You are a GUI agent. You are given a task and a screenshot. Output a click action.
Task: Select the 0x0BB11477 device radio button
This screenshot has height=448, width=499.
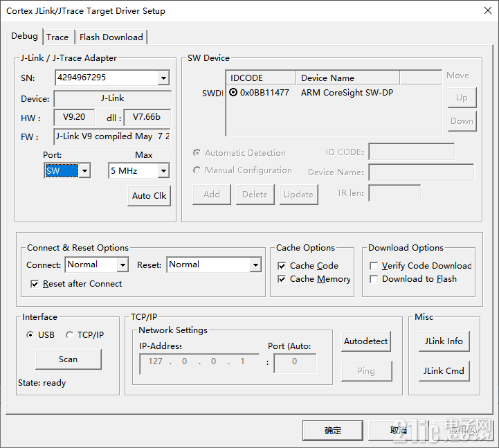tap(233, 92)
